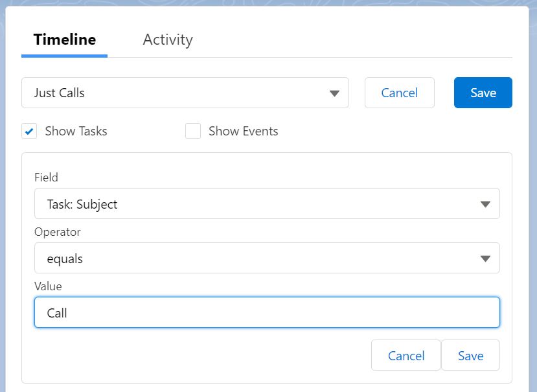Click the blue Save button

(x=483, y=93)
